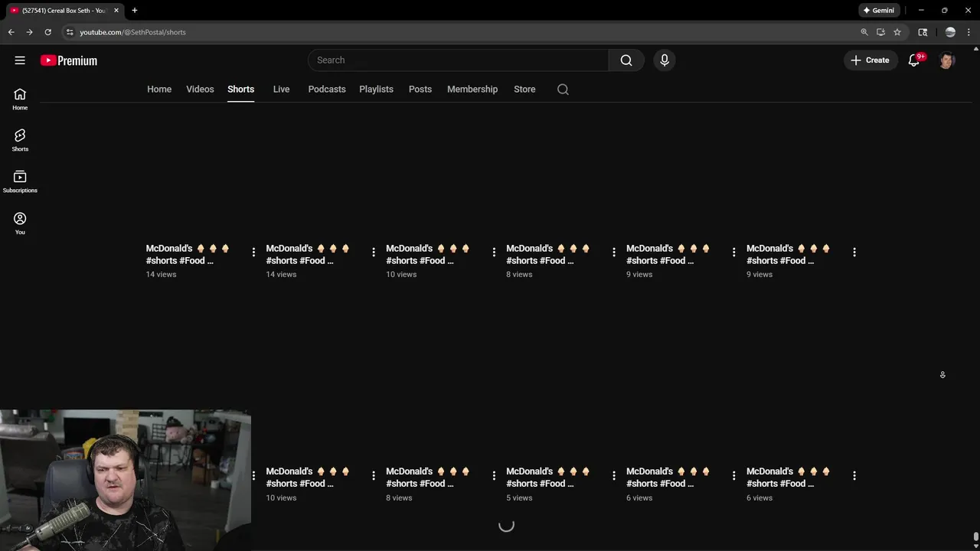Switch to the channel Home tab
This screenshot has height=551, width=980.
tap(159, 90)
